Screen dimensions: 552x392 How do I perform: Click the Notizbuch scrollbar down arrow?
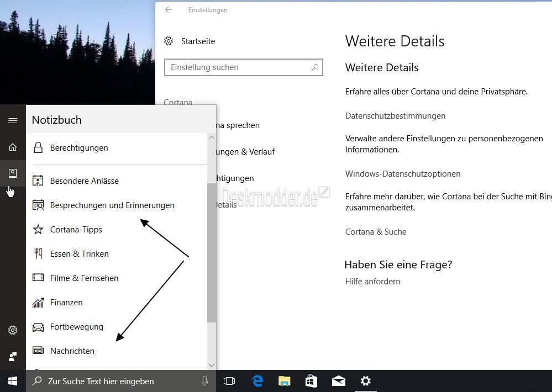coord(212,365)
